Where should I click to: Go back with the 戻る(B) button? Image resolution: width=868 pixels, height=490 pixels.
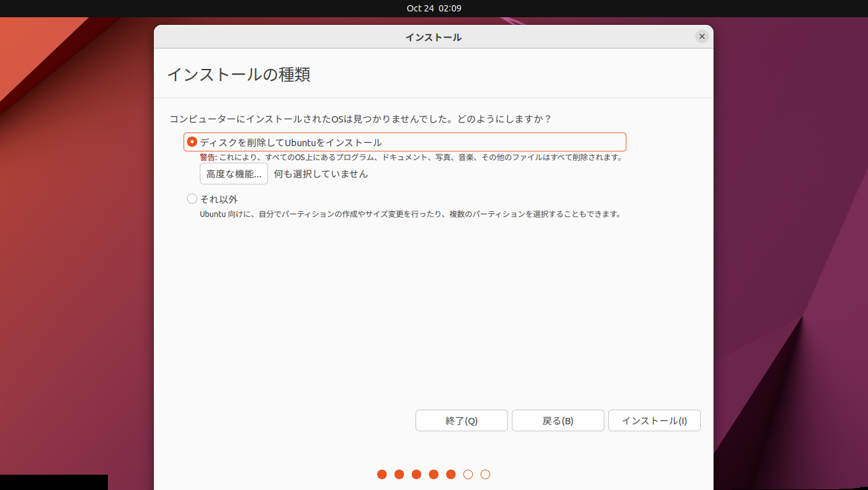pyautogui.click(x=558, y=420)
